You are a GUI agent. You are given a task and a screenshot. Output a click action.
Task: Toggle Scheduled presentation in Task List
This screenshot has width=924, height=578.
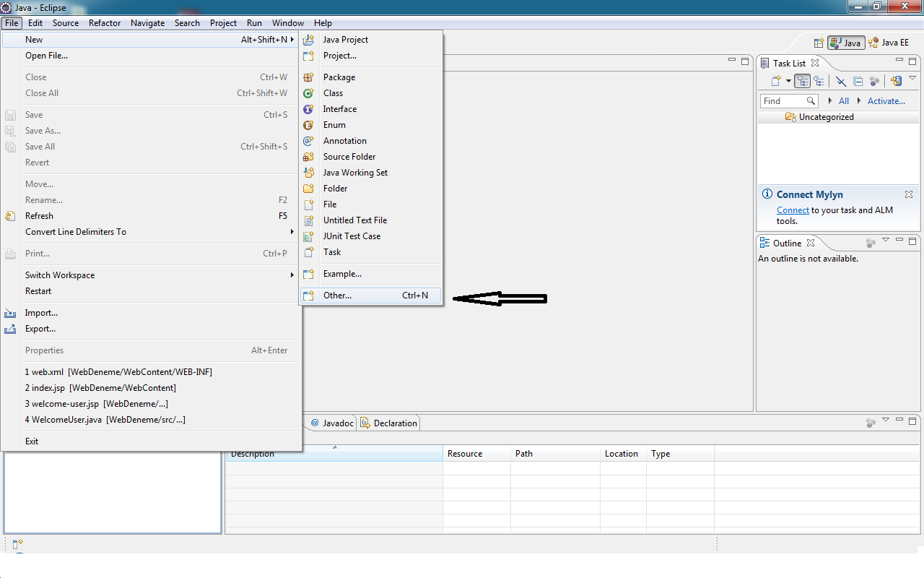[x=818, y=82]
